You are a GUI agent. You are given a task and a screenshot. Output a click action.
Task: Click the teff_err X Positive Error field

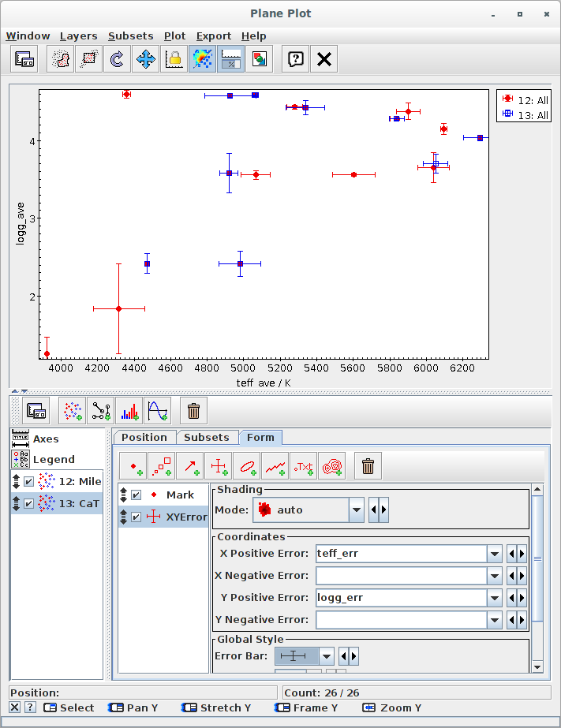coord(402,554)
